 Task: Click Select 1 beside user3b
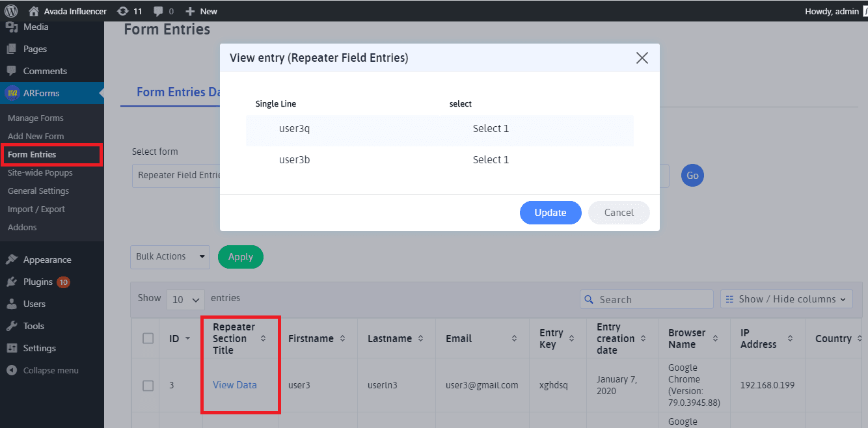click(491, 160)
